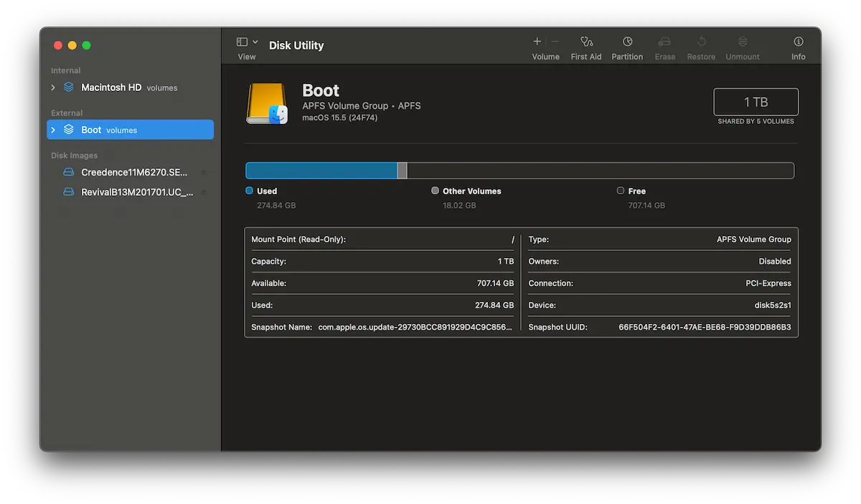Select the RevivalB13M201701.UC_… disk image
This screenshot has height=504, width=861.
[137, 192]
